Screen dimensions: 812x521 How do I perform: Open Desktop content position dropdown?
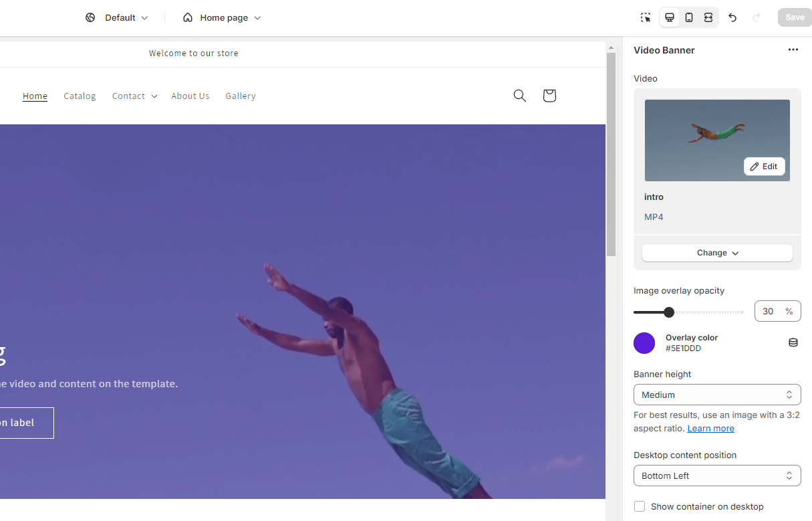(716, 476)
